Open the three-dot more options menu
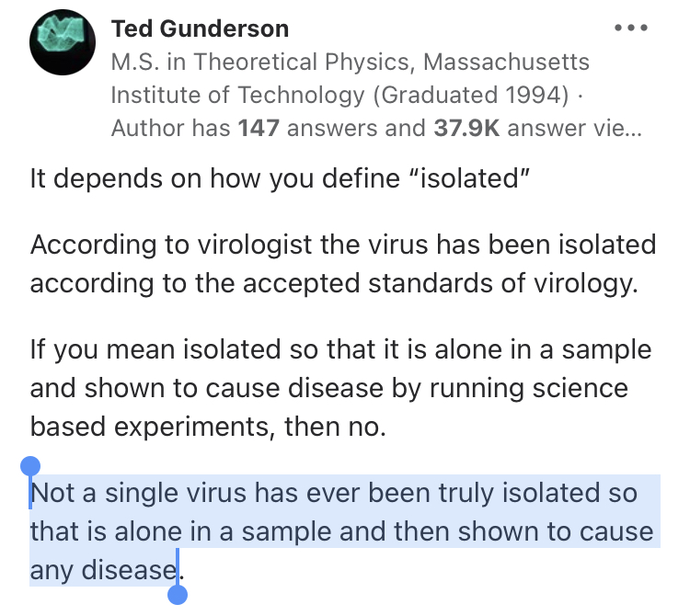The height and width of the screenshot is (616, 690). click(x=630, y=28)
